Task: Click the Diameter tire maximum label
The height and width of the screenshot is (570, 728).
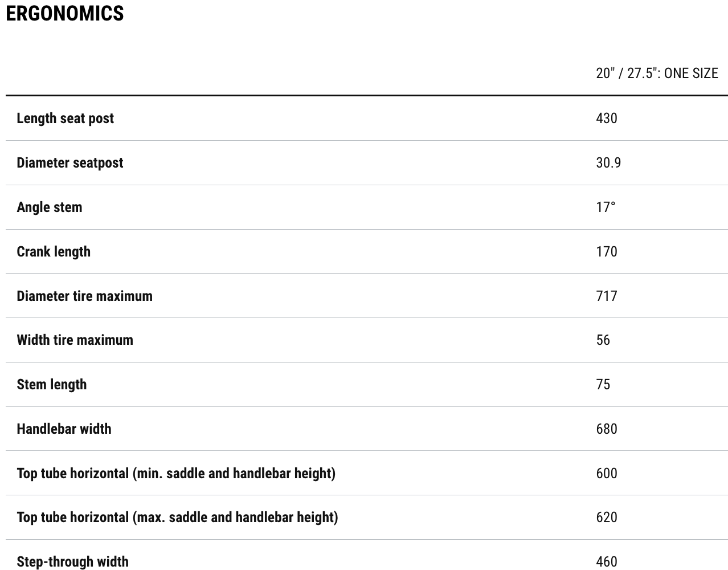Action: pyautogui.click(x=84, y=296)
